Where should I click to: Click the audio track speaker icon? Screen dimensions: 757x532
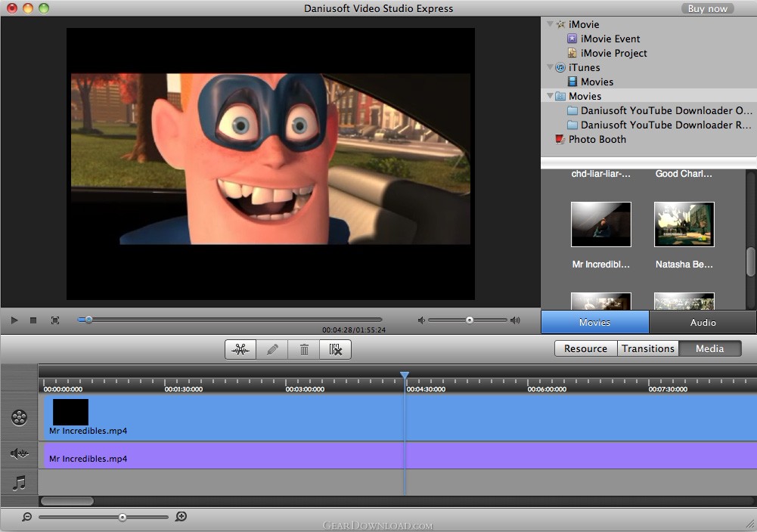coord(20,453)
